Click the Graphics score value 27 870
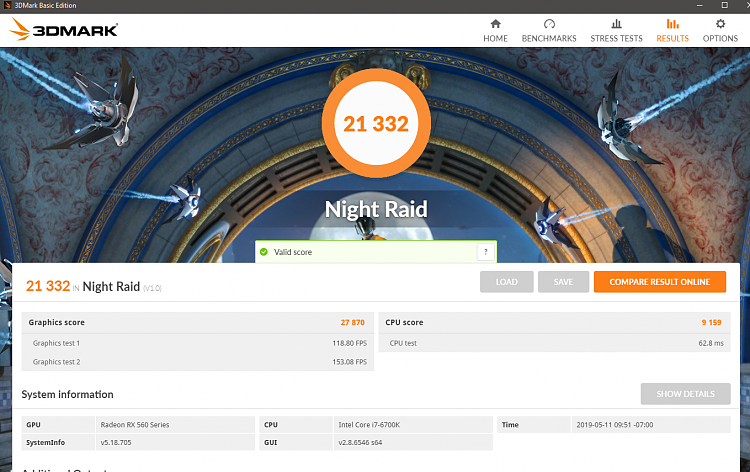This screenshot has width=750, height=472. pyautogui.click(x=353, y=322)
